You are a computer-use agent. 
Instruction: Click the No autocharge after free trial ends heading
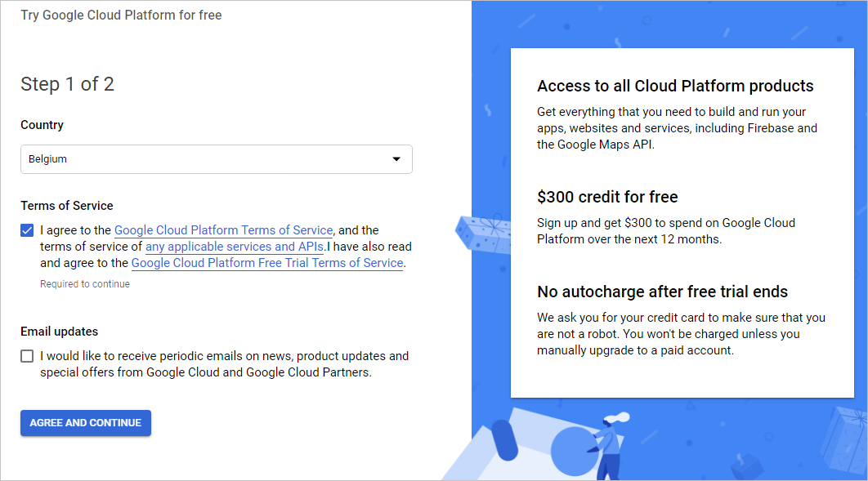662,292
